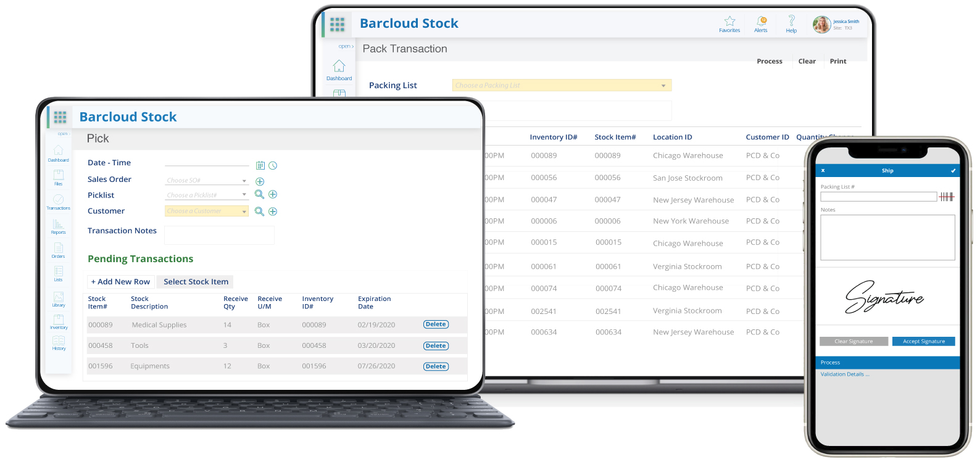Open Orders in the tablet sidebar

(58, 250)
